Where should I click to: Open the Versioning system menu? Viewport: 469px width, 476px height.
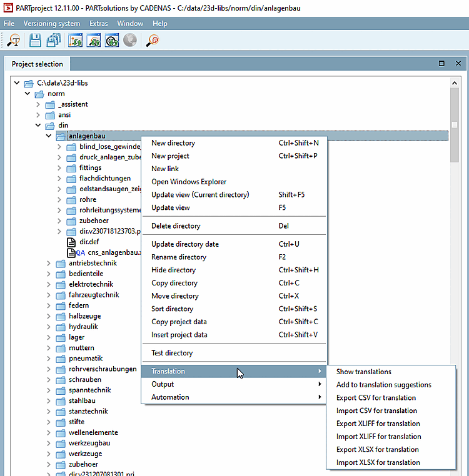pos(52,23)
